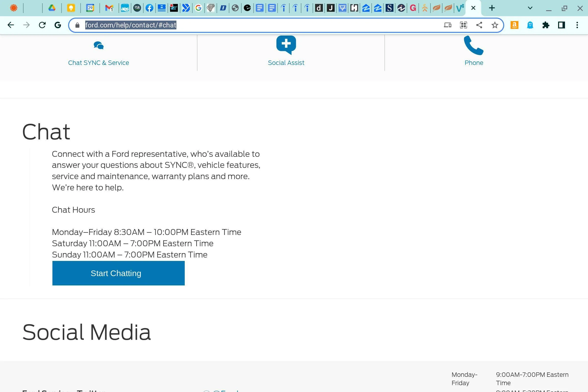Close the active Ford tab
588x392 pixels.
point(473,8)
